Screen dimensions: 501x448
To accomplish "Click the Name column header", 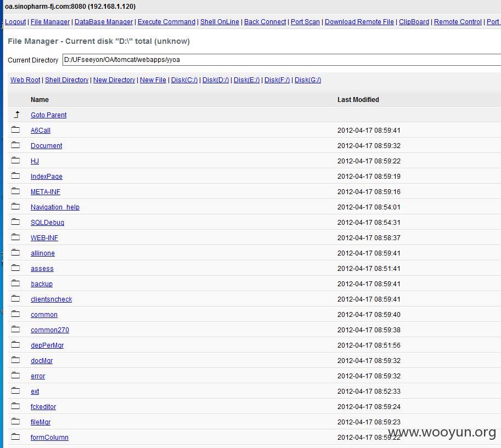I will [x=40, y=100].
